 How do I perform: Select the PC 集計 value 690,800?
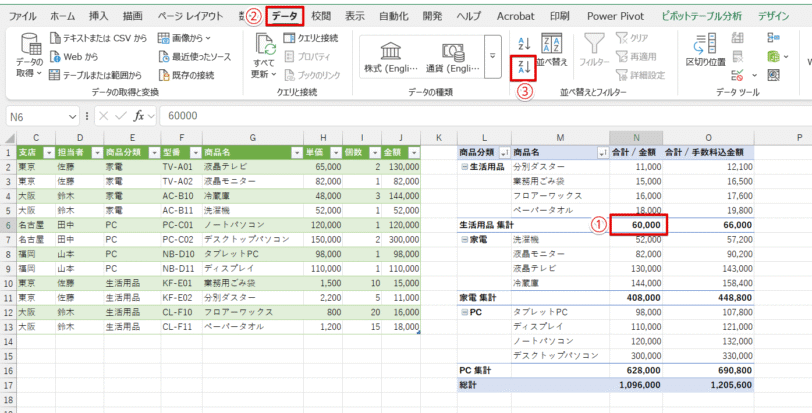coord(708,371)
